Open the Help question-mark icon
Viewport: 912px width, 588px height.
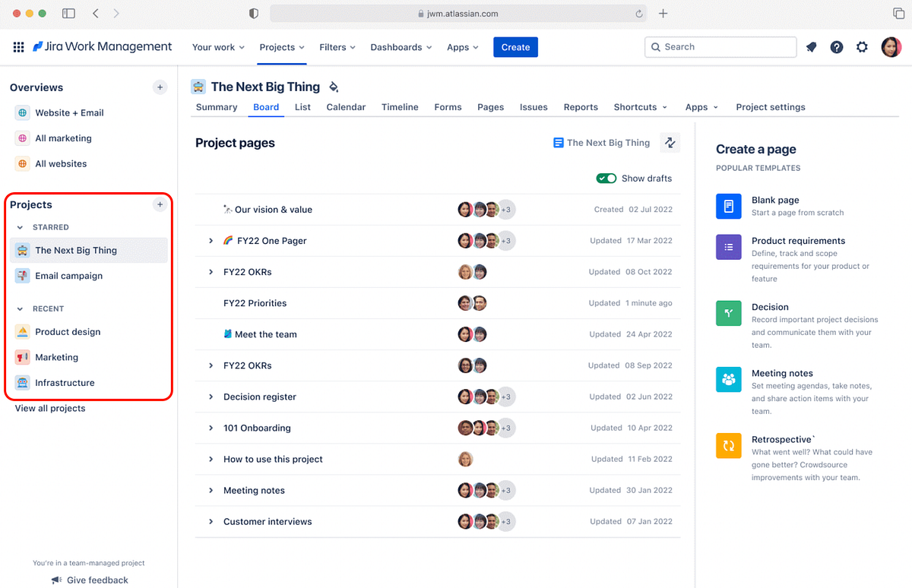point(837,47)
